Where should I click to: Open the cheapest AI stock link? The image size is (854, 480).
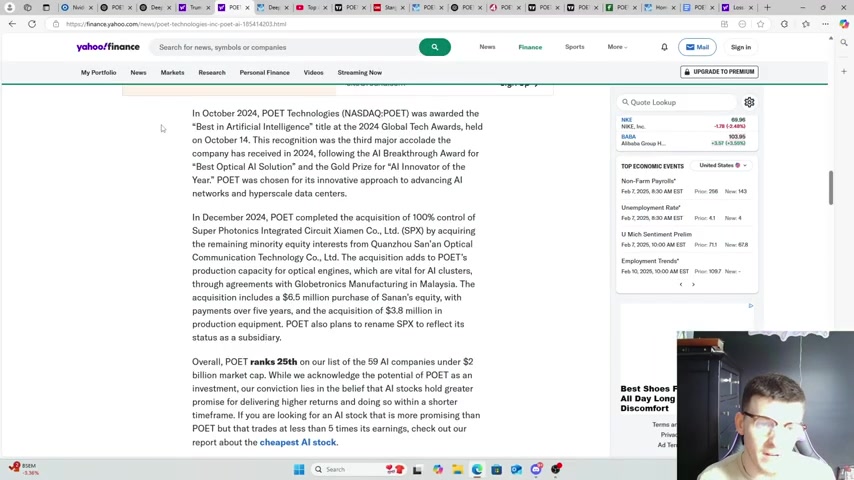coord(298,442)
